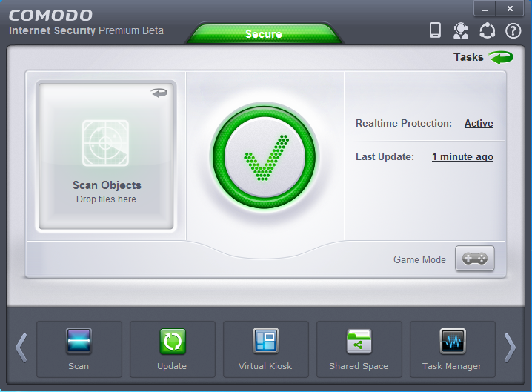This screenshot has height=392, width=532.
Task: Open the mobile device icon in the header
Action: pyautogui.click(x=435, y=30)
